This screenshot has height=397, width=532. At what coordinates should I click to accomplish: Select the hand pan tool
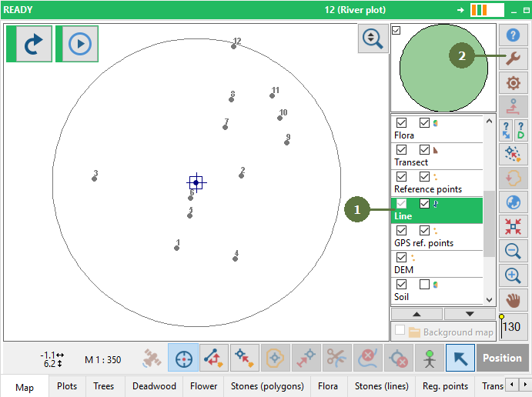click(513, 300)
